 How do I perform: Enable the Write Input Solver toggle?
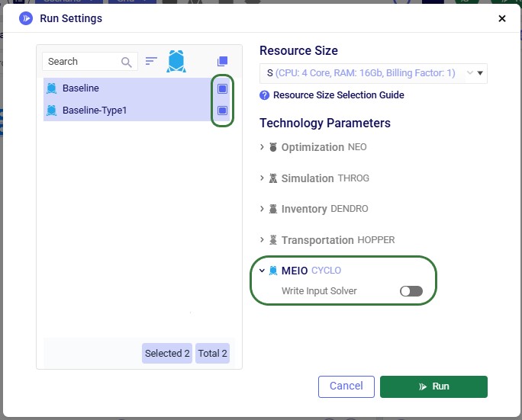click(x=411, y=291)
